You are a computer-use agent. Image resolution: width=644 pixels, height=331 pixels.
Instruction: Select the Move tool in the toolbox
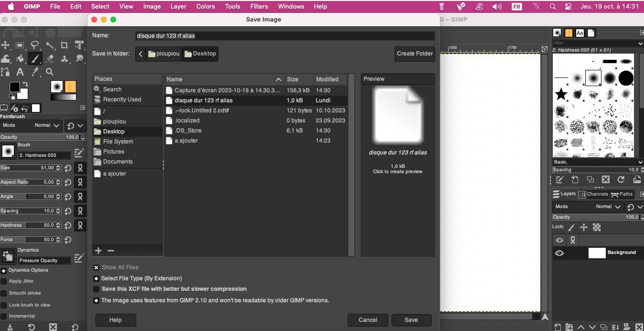(x=5, y=45)
